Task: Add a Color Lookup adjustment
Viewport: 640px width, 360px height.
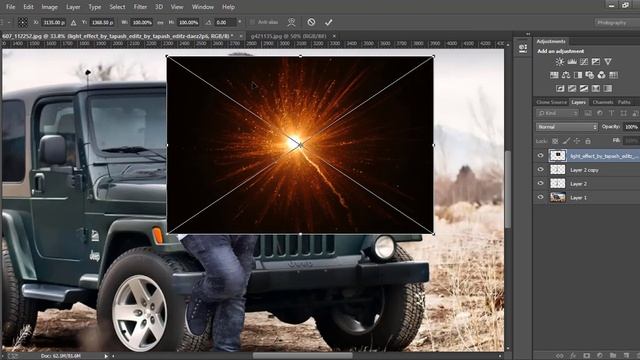Action: tap(613, 75)
